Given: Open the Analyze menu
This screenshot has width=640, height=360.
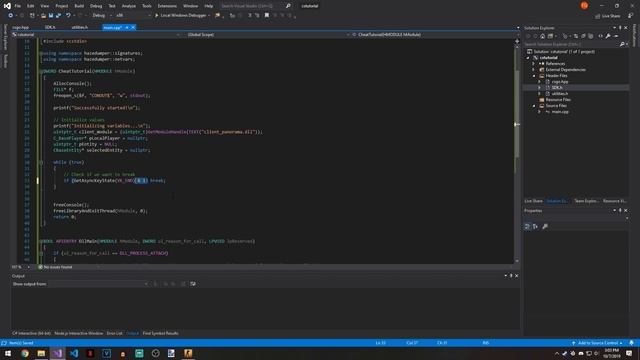Looking at the screenshot, I should [x=129, y=6].
